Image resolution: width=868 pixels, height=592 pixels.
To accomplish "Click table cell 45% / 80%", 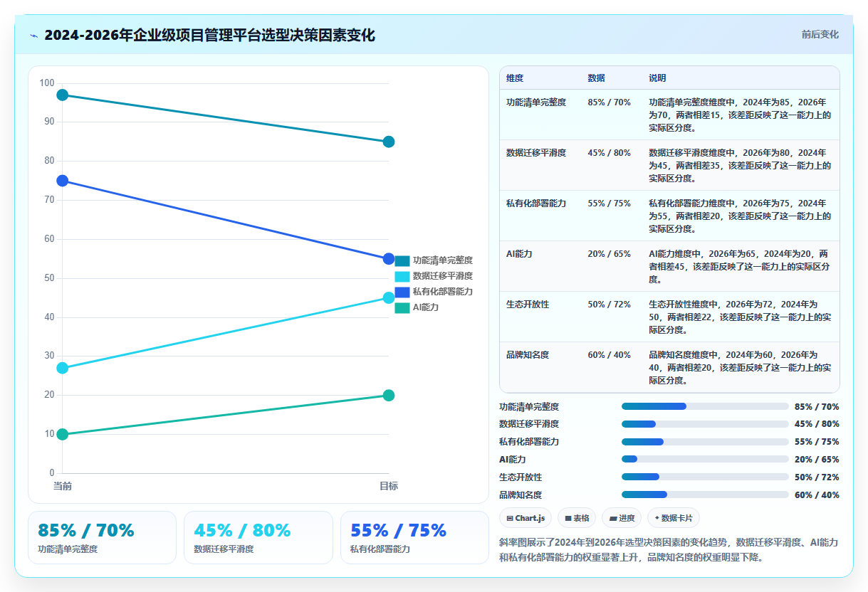I will click(610, 153).
